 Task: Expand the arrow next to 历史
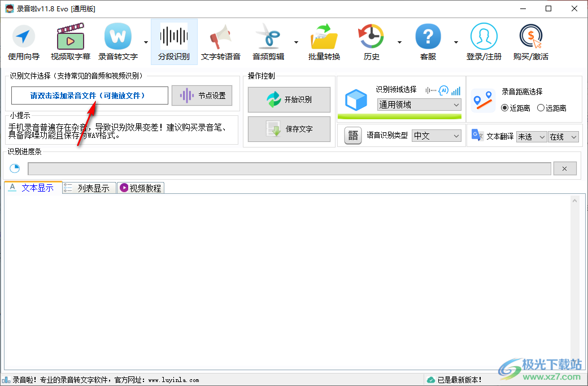(399, 42)
